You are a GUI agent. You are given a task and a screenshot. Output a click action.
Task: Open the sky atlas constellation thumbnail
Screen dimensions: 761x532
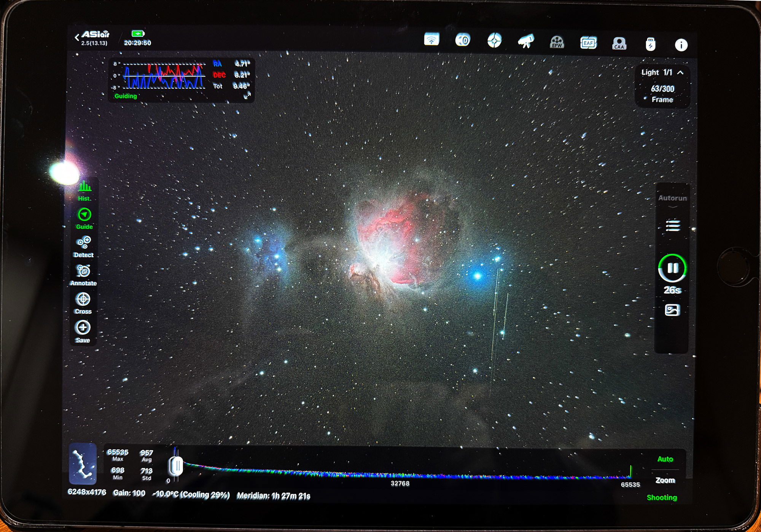(x=83, y=464)
